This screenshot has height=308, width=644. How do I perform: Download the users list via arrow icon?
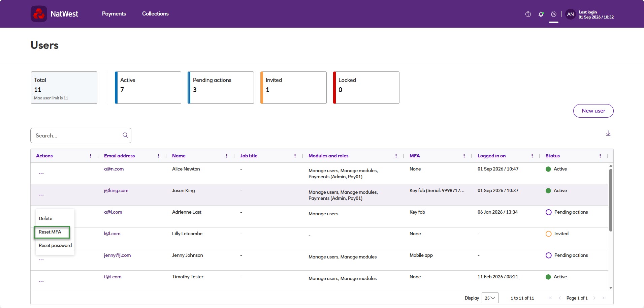pos(608,133)
